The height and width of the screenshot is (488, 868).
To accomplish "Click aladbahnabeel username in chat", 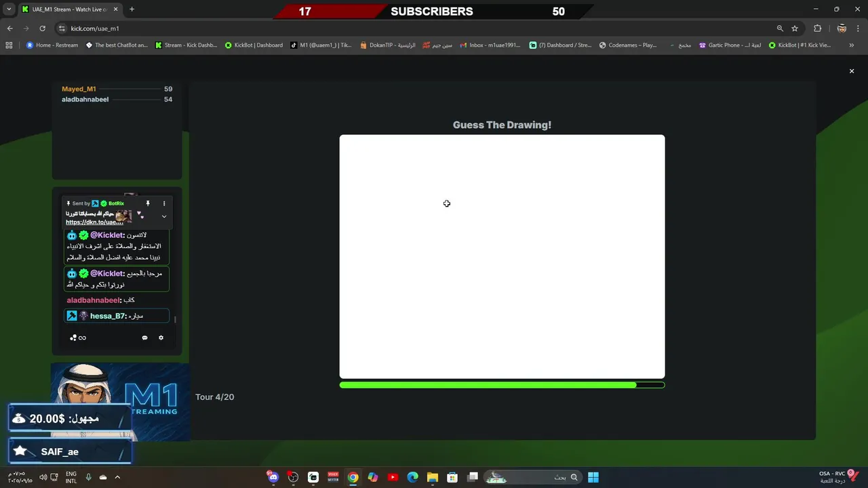I will (93, 300).
